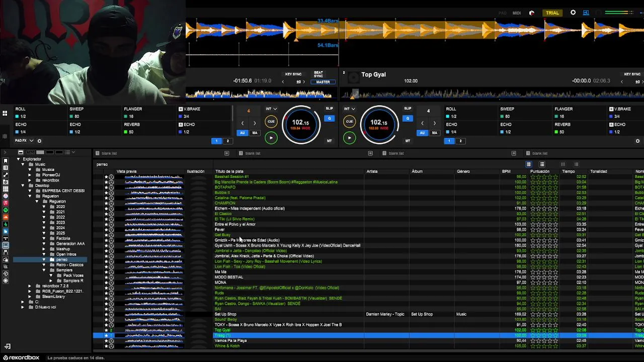Click the Spotify icon in sidebar
This screenshot has width=644, height=362.
pos(6,210)
